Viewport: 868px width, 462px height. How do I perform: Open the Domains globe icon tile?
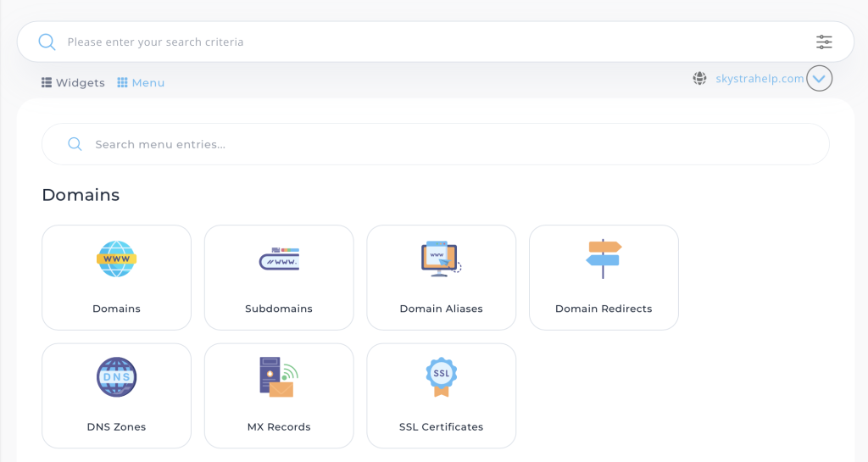click(x=116, y=259)
